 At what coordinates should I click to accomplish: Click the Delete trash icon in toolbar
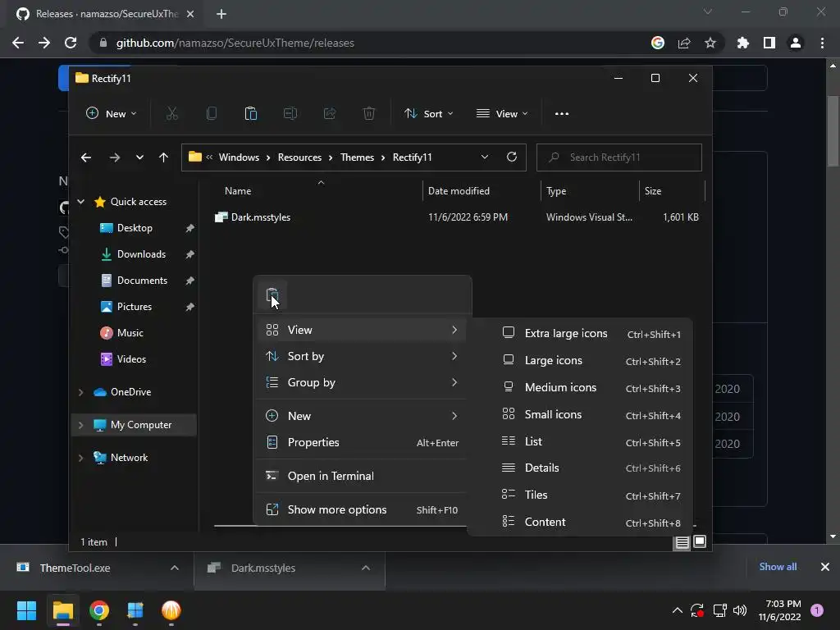coord(369,113)
